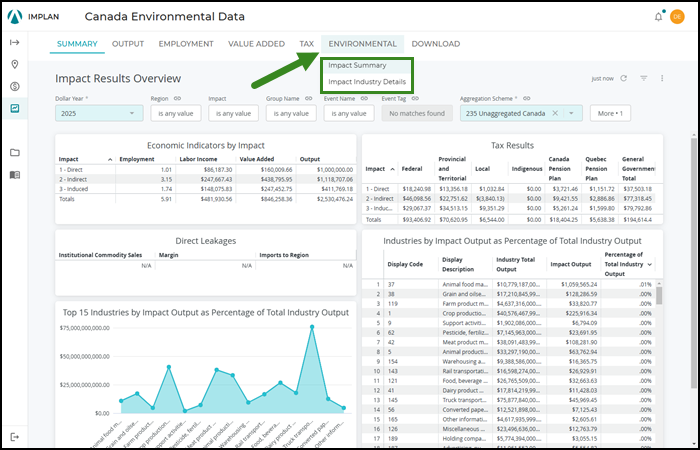This screenshot has width=700, height=450.
Task: Click the Dairy product row
Action: [508, 392]
